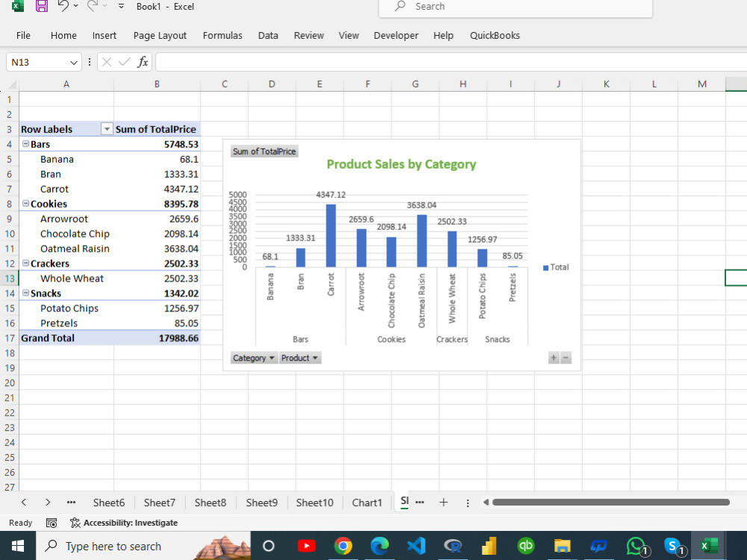Open Excel from the Windows taskbar
The width and height of the screenshot is (747, 560).
(708, 546)
